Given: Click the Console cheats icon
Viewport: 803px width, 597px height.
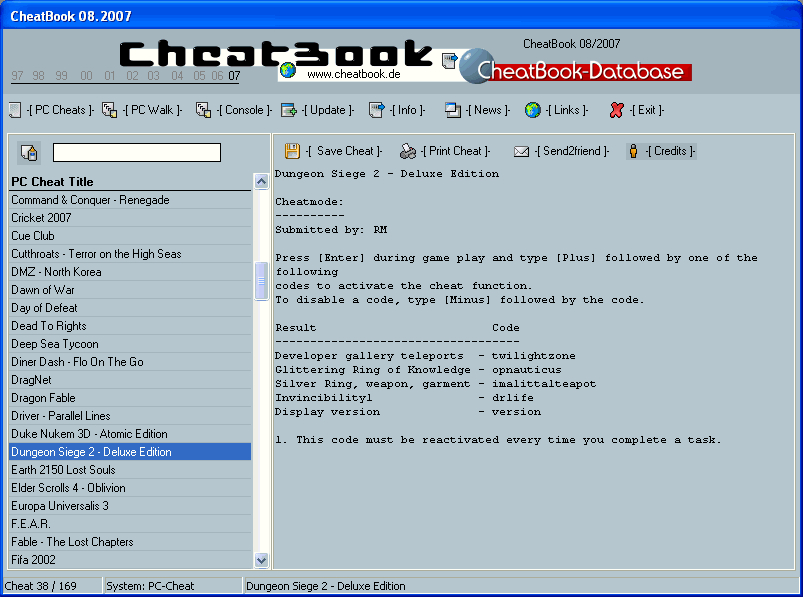Looking at the screenshot, I should tap(203, 110).
